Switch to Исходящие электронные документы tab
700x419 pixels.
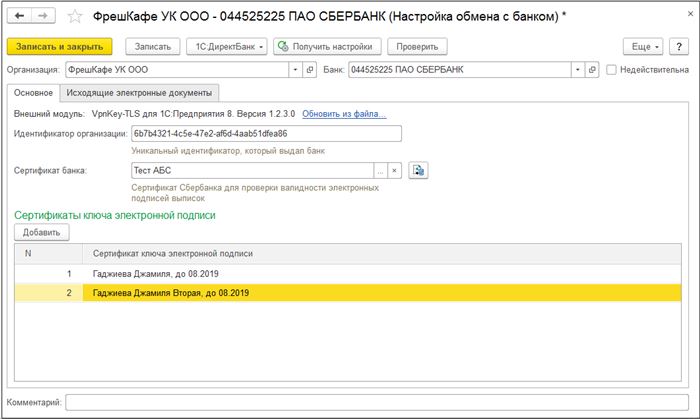(139, 93)
